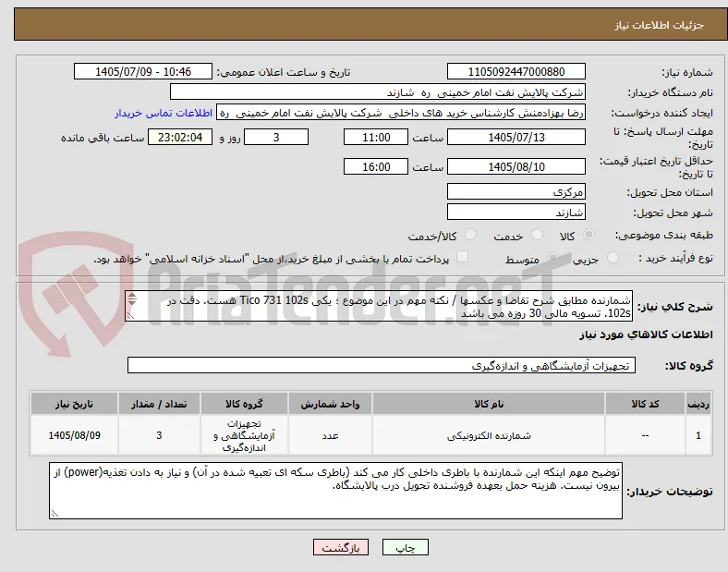The width and height of the screenshot is (728, 572).
Task: Click the عدد unit cell
Action: click(x=330, y=435)
